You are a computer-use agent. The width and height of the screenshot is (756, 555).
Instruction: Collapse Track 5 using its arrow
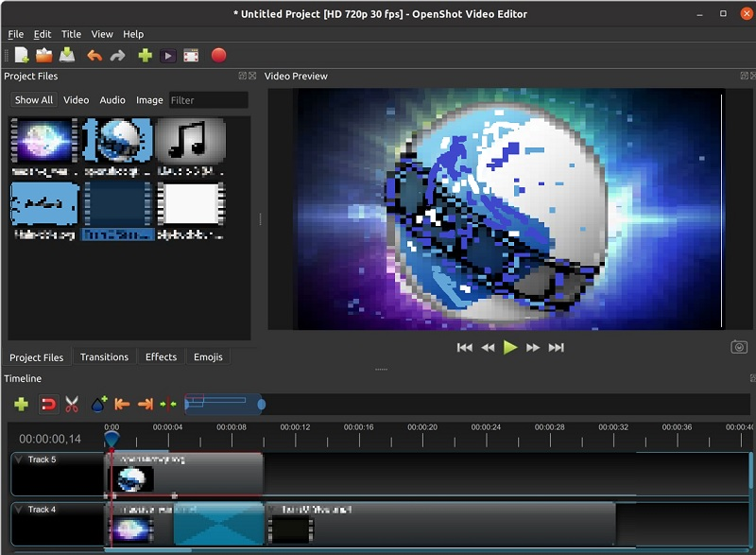pyautogui.click(x=19, y=460)
